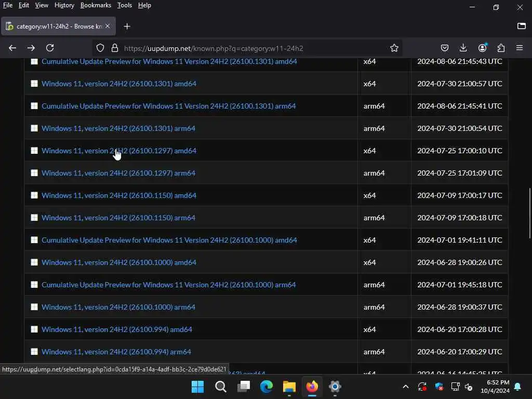This screenshot has height=399, width=532.
Task: Bookmark this page with the star
Action: point(394,48)
